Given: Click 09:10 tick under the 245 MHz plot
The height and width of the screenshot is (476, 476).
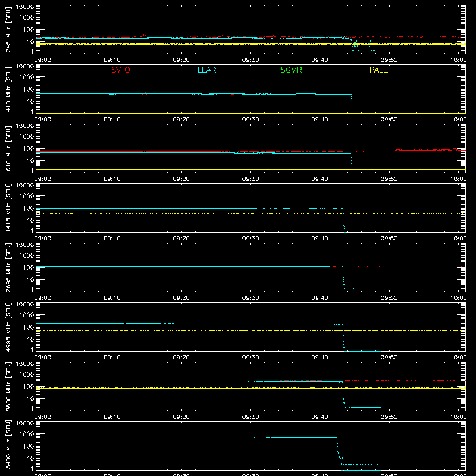Looking at the screenshot, I should [x=112, y=60].
